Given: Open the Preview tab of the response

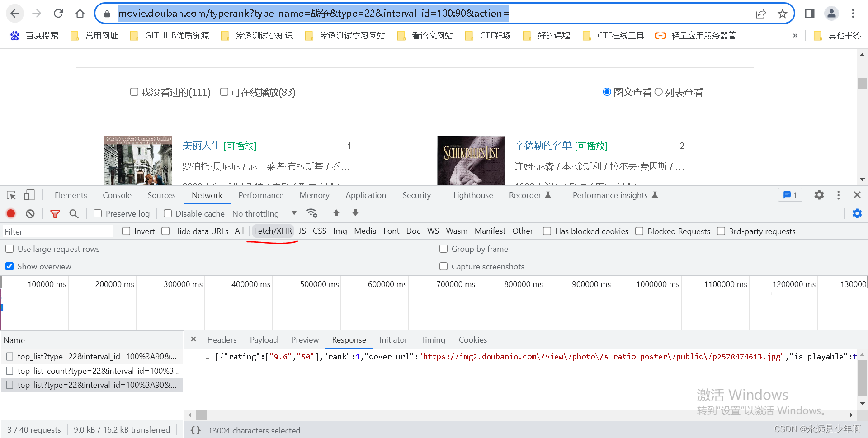Looking at the screenshot, I should tap(305, 339).
